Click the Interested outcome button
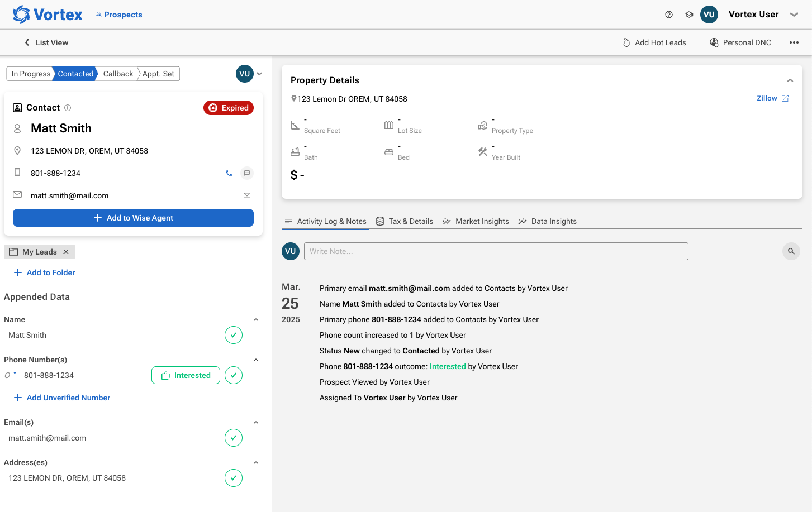The image size is (812, 512). pos(186,375)
